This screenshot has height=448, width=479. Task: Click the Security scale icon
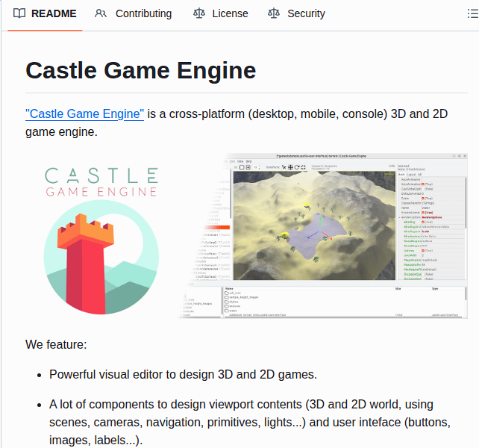pyautogui.click(x=274, y=13)
